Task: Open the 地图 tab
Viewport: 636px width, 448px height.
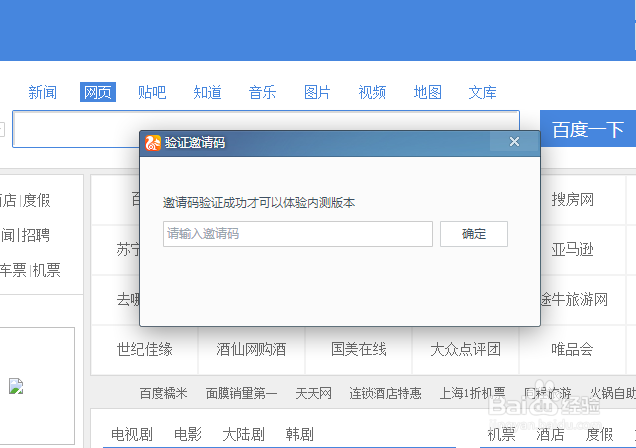Action: (428, 92)
